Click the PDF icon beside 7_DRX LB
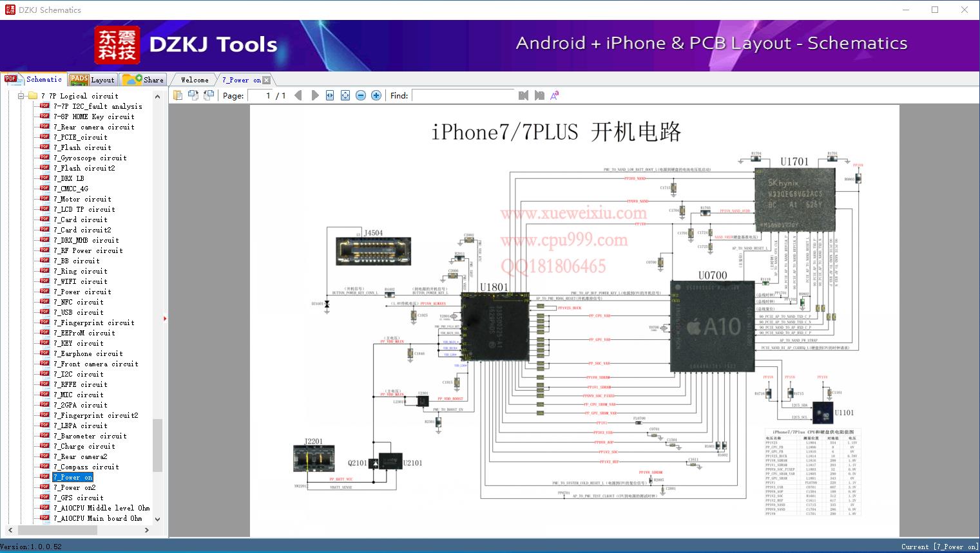Screen dimensions: 980x553 click(44, 178)
